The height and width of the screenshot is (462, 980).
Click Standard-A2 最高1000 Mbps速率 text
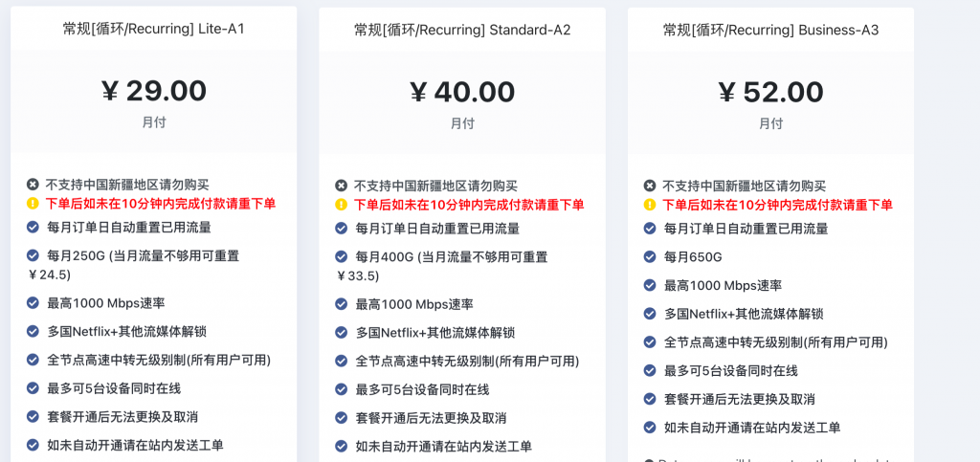click(x=414, y=304)
